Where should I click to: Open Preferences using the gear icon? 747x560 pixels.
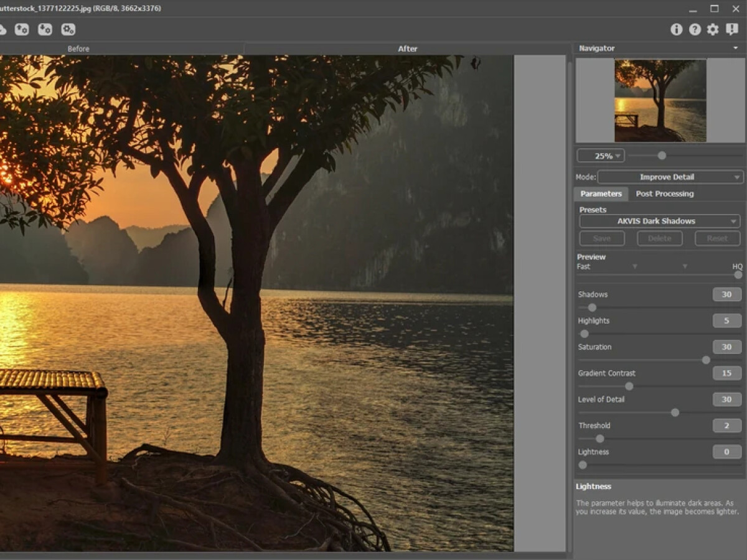[713, 29]
